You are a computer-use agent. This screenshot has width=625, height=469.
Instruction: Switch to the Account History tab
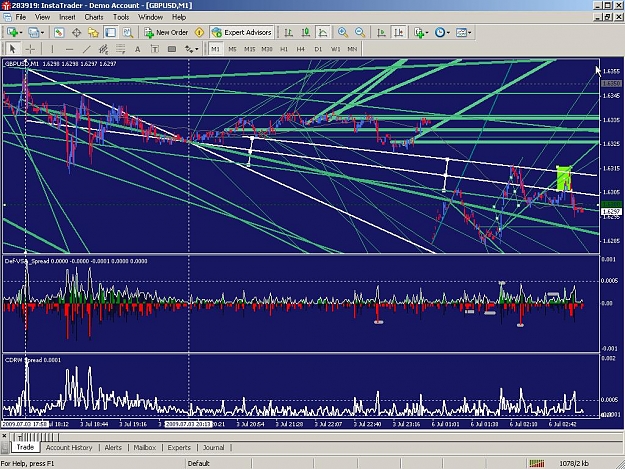(69, 447)
